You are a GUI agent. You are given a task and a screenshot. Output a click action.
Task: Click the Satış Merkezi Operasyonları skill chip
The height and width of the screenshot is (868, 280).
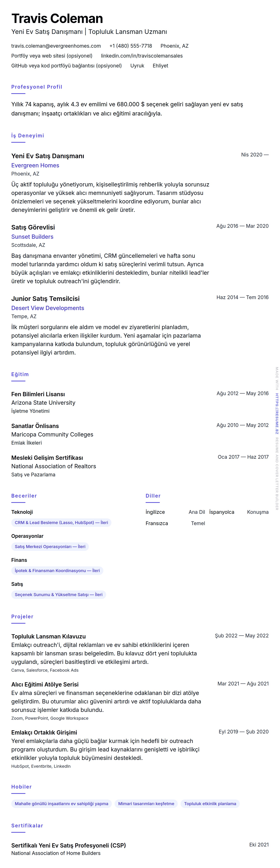[x=50, y=546]
